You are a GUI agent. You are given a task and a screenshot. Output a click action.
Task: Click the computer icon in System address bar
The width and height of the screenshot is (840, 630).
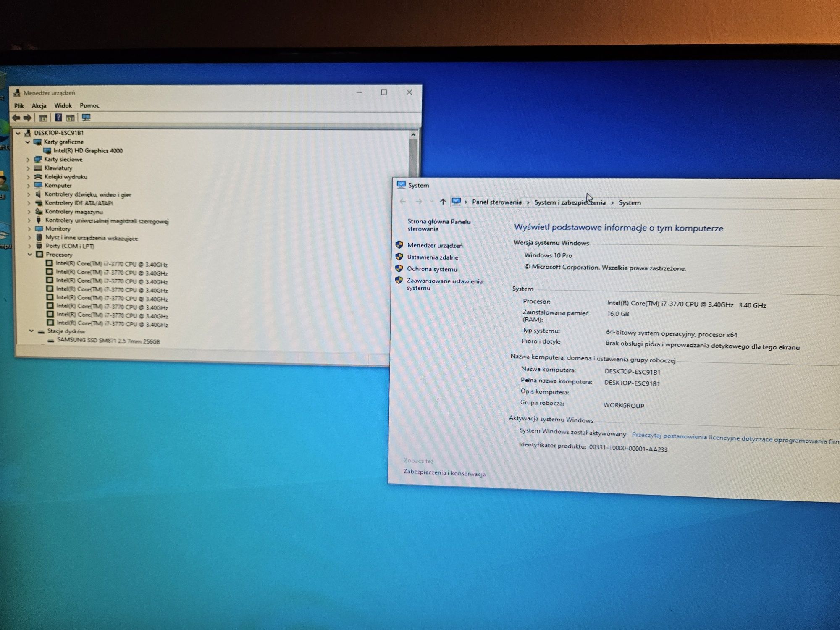(456, 202)
